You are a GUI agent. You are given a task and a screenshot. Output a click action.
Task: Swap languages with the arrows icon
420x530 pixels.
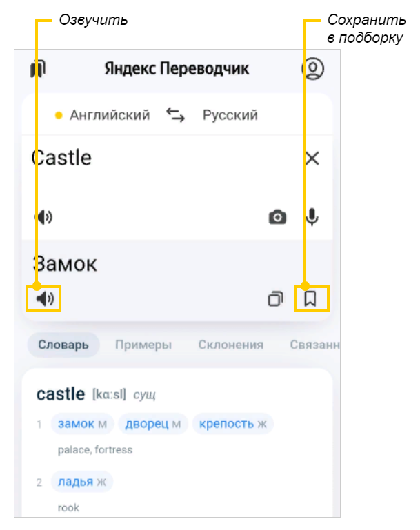coord(176,115)
